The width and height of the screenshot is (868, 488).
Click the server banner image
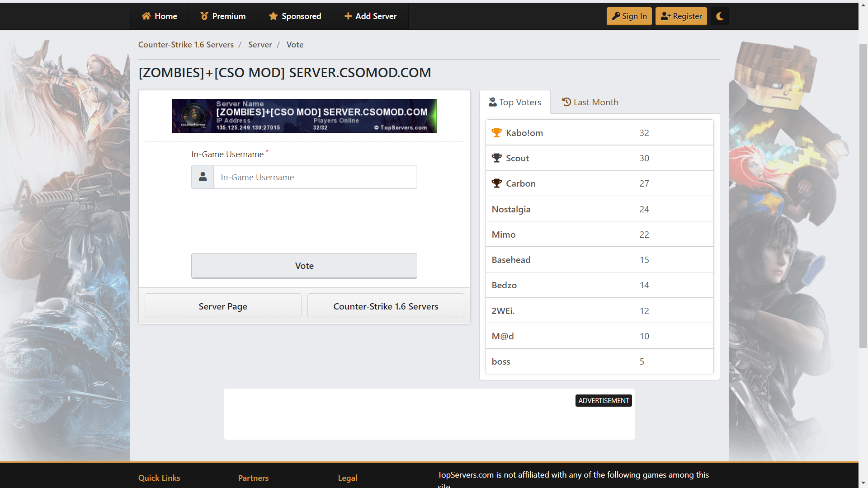coord(304,116)
